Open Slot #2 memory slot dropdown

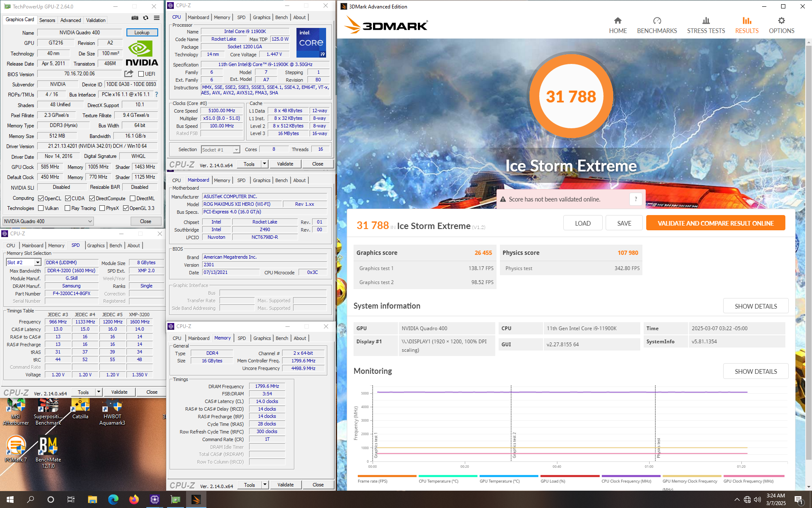coord(24,262)
